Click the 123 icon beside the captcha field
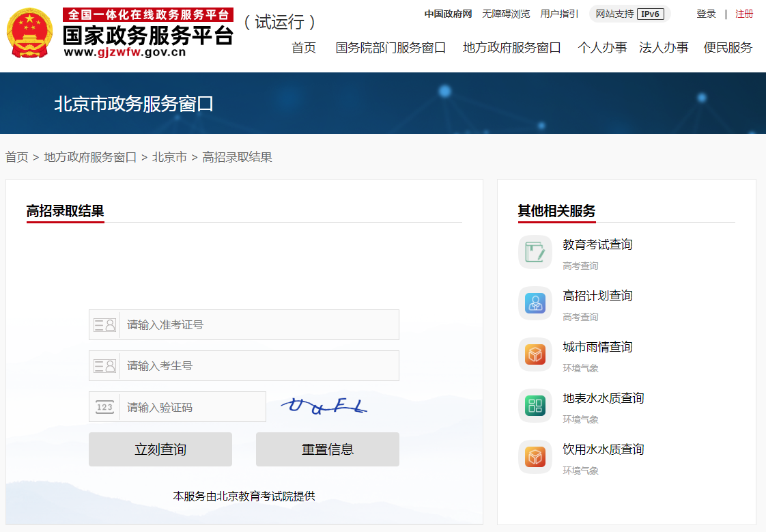This screenshot has height=532, width=766. 104,407
